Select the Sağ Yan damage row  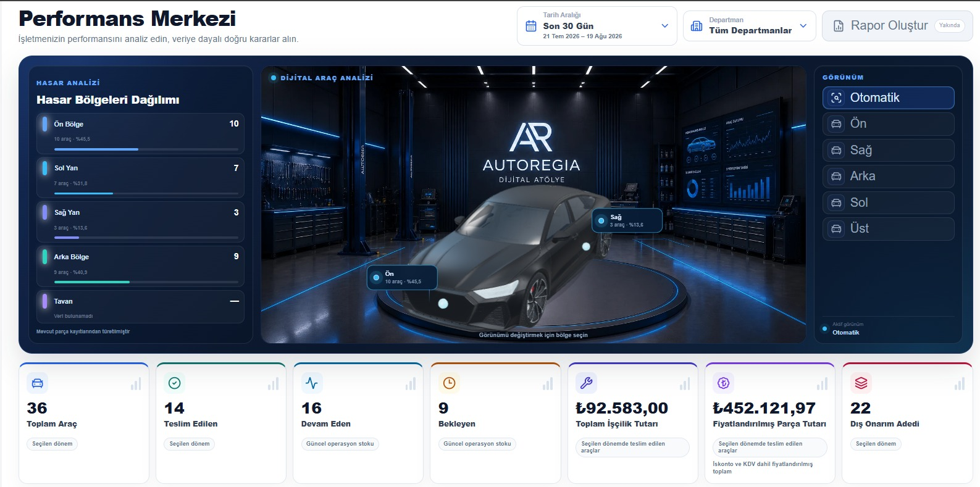point(140,222)
